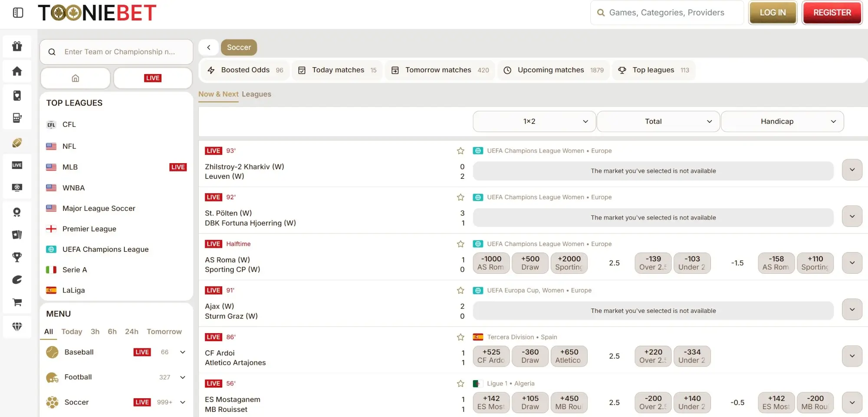Expand the Baseball sport menu entry

[183, 352]
